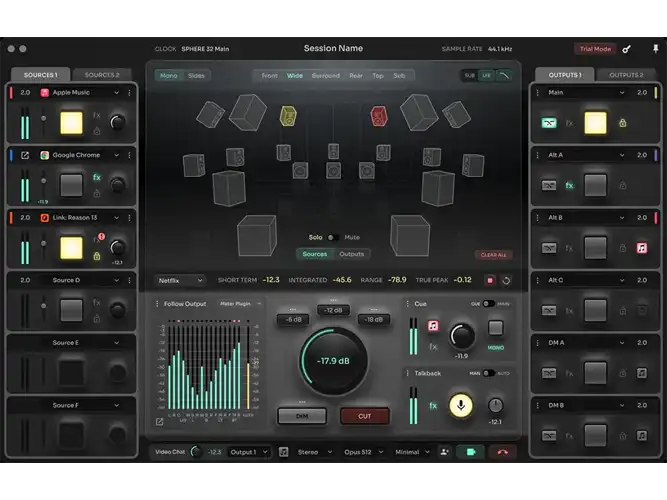This screenshot has height=500, width=667.
Task: Toggle the Talkback MAN/AUTO switch
Action: coord(488,373)
